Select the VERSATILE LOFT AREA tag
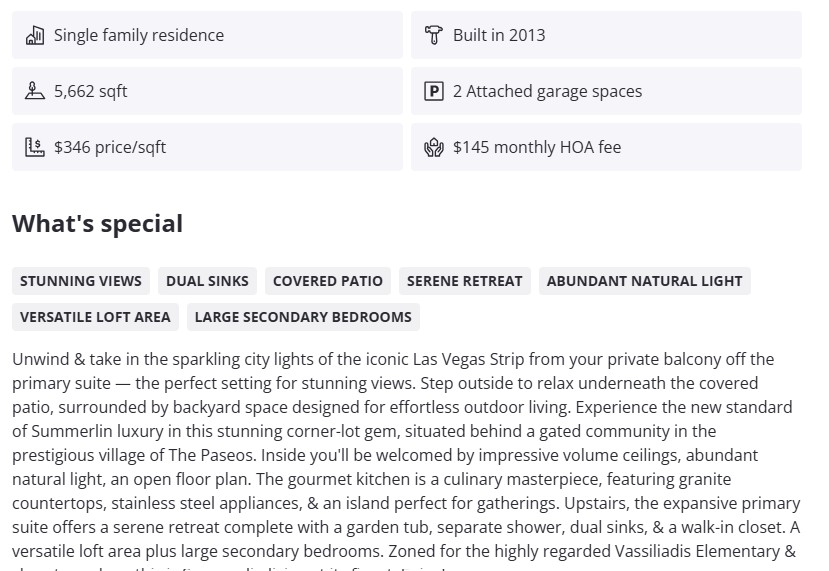Screen dimensions: 829x571 tap(96, 317)
